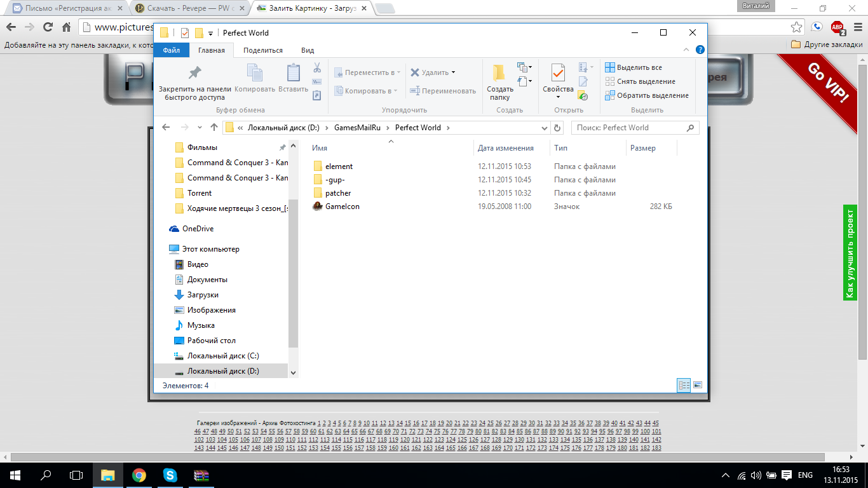Click the Edit icon in the Открыть group
This screenshot has width=868, height=488.
(583, 81)
